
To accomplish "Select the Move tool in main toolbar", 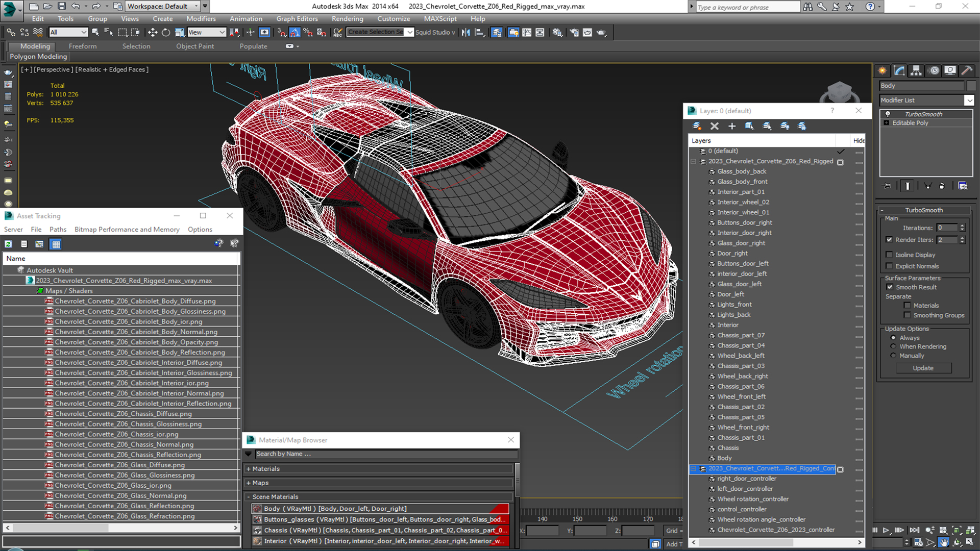I will pyautogui.click(x=152, y=32).
